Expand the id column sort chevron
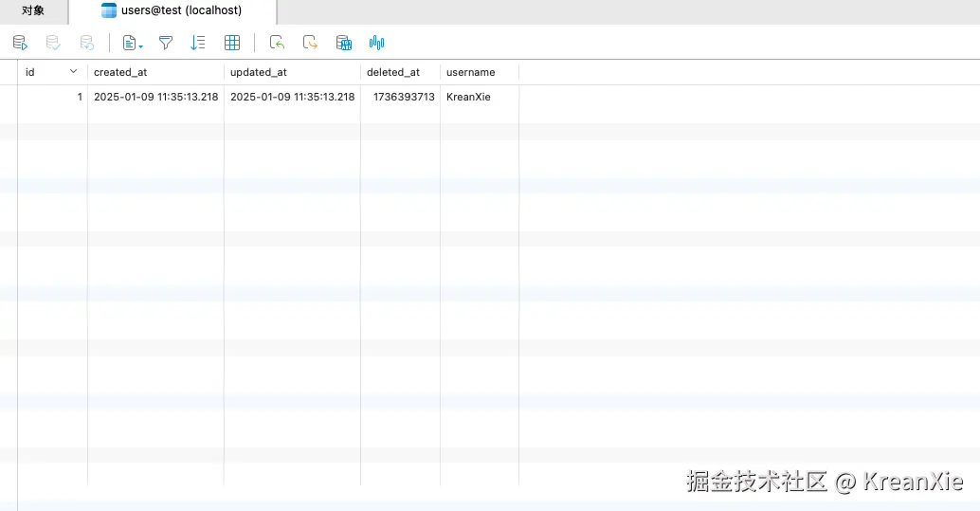This screenshot has width=980, height=511. click(73, 71)
